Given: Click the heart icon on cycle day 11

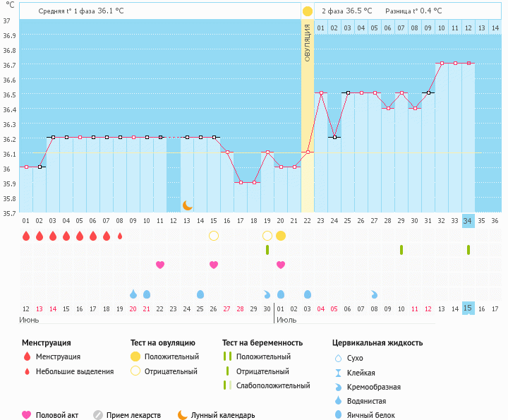Looking at the screenshot, I should pyautogui.click(x=160, y=265).
